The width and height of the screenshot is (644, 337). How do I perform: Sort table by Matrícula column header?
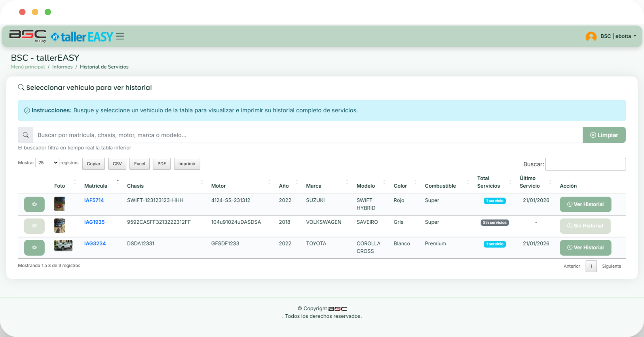(96, 186)
